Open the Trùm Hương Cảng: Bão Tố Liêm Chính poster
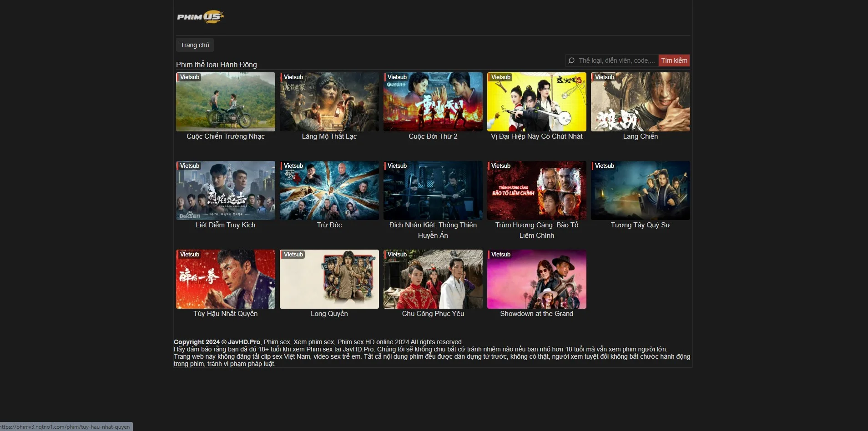Image resolution: width=868 pixels, height=431 pixels. point(536,190)
